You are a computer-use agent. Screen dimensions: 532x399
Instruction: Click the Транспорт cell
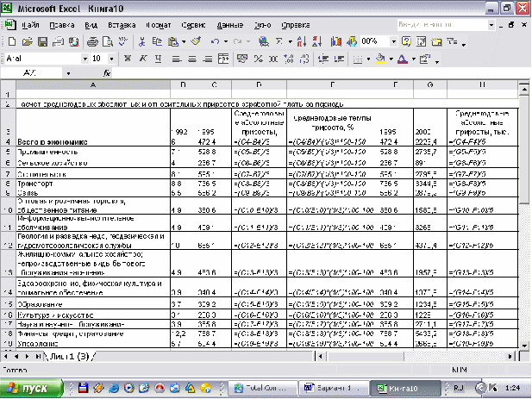(x=93, y=184)
